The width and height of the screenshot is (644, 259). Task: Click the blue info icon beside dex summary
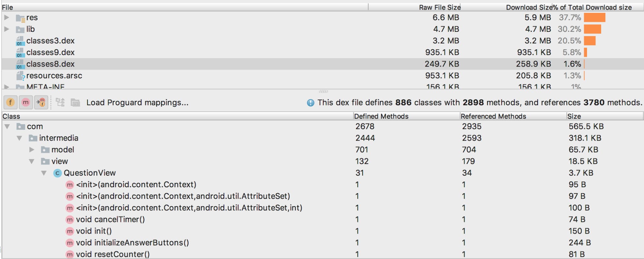tap(311, 103)
